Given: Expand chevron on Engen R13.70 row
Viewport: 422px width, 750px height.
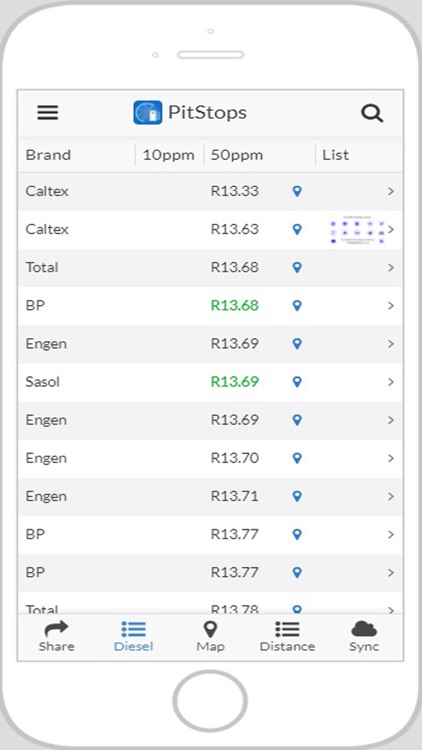Looking at the screenshot, I should pos(391,458).
